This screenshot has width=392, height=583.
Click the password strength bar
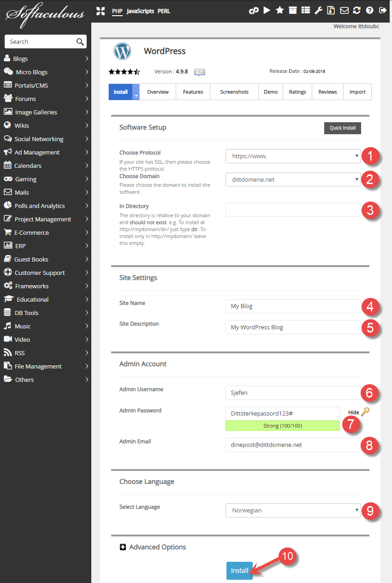coord(283,426)
